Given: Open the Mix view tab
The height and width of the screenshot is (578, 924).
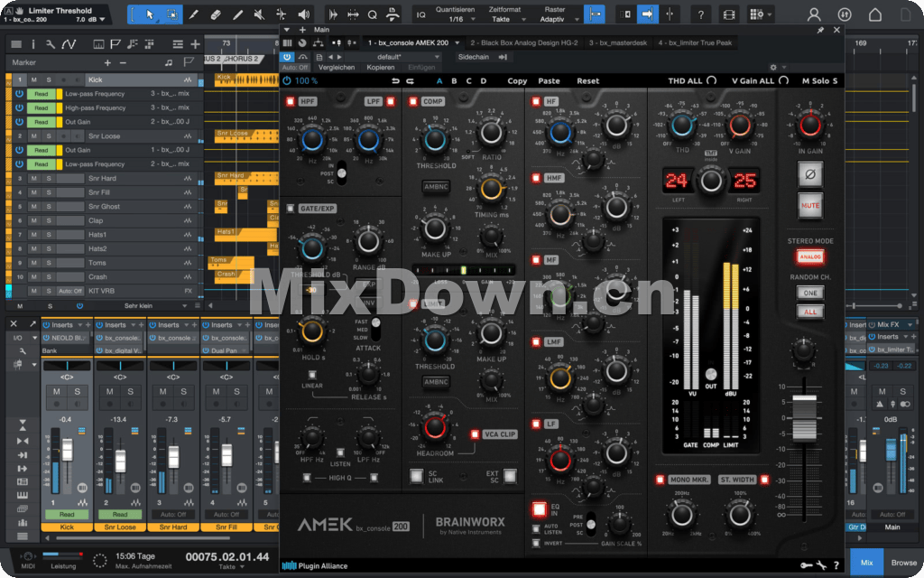Looking at the screenshot, I should (867, 563).
